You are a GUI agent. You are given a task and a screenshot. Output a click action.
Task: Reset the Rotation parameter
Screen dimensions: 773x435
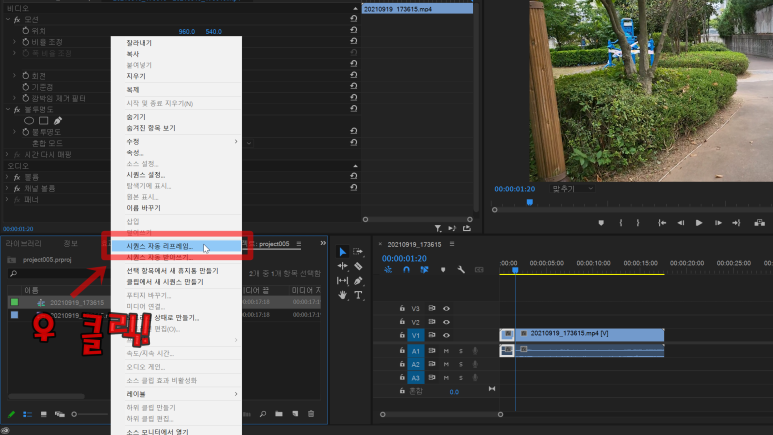(x=353, y=75)
